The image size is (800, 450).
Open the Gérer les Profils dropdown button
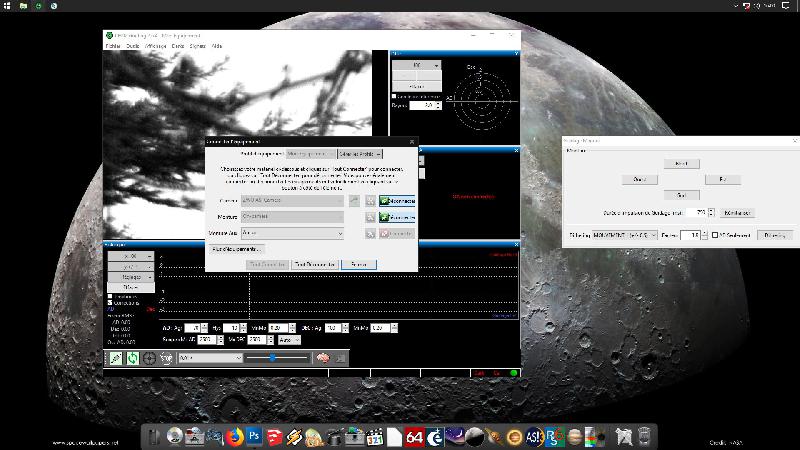[360, 154]
